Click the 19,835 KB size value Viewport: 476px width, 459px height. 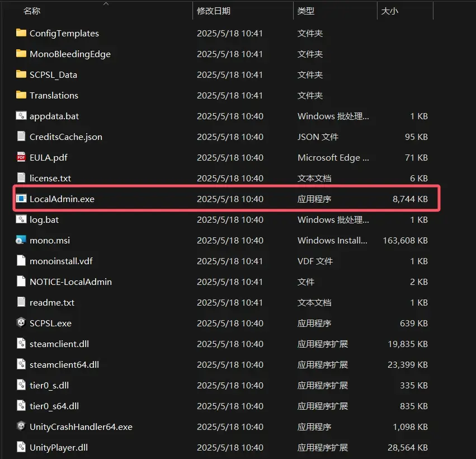[408, 344]
